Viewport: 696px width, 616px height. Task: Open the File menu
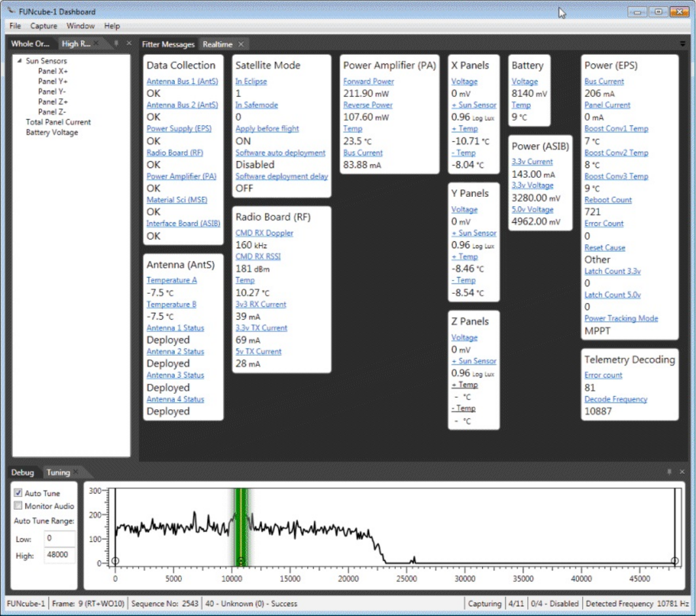pos(15,26)
